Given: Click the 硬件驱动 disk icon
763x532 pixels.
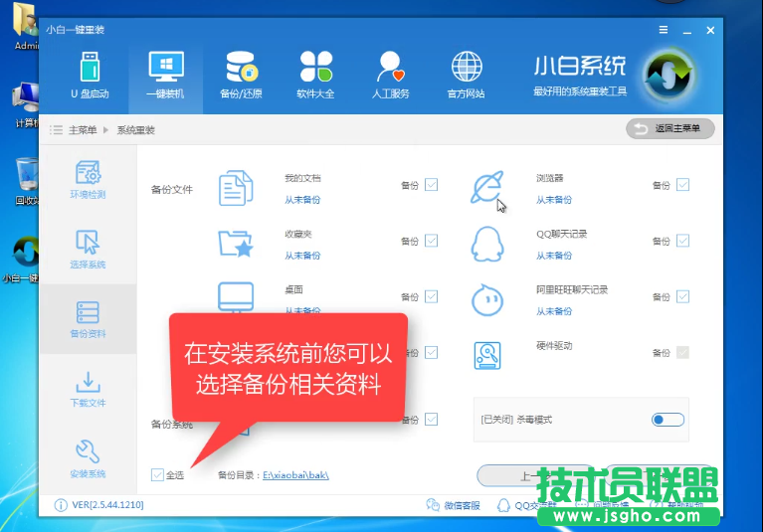Looking at the screenshot, I should (x=487, y=355).
